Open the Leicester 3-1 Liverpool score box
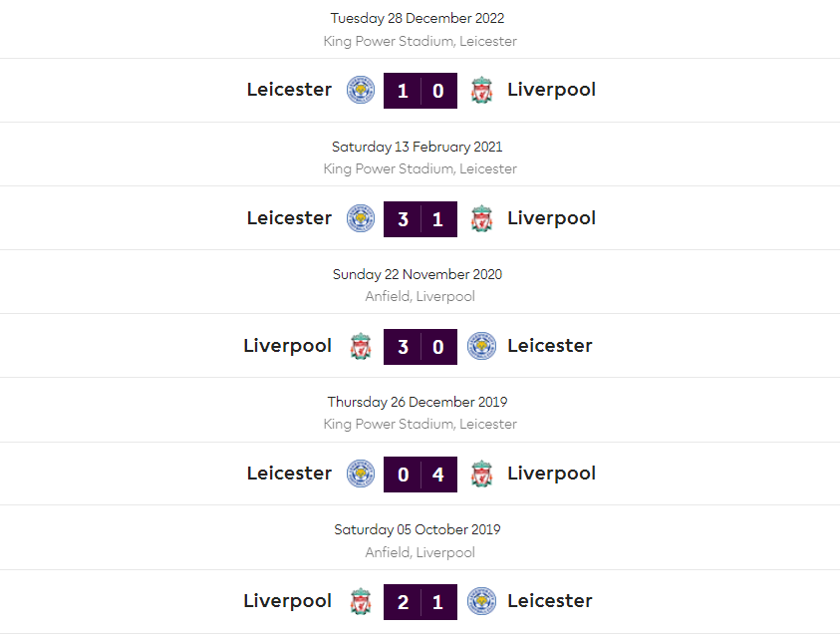This screenshot has height=639, width=840. [x=420, y=218]
